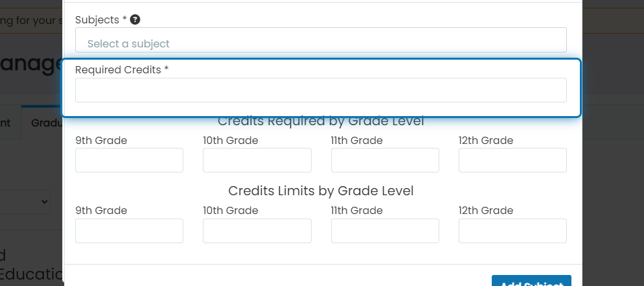Click the Add Subject button

tap(531, 281)
